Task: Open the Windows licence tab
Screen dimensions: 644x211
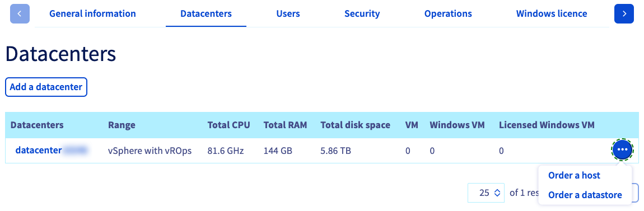Action: tap(552, 13)
